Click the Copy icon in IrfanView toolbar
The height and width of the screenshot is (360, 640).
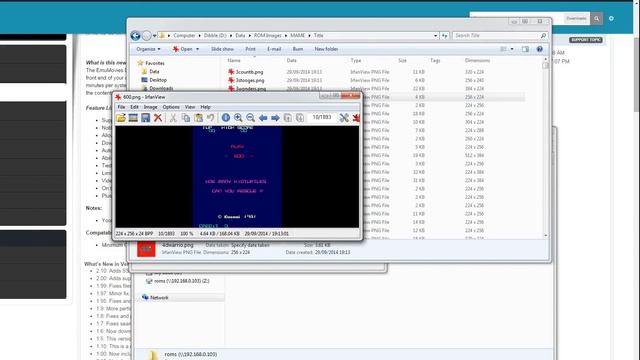[186, 118]
